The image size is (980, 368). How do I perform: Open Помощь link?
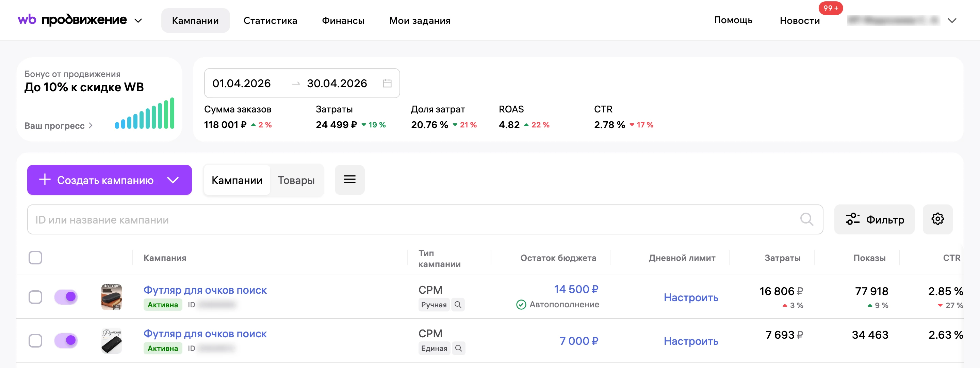(x=733, y=20)
